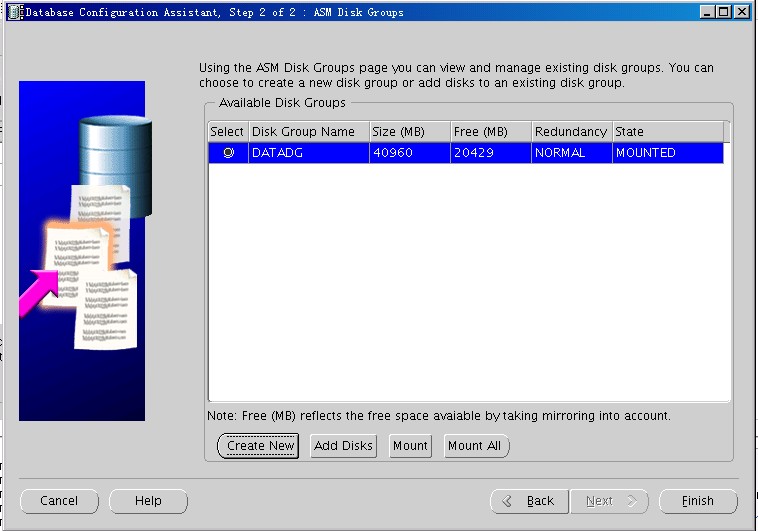Minimize the Database Configuration Assistant window
Viewport: 758px width, 531px height.
(x=707, y=12)
